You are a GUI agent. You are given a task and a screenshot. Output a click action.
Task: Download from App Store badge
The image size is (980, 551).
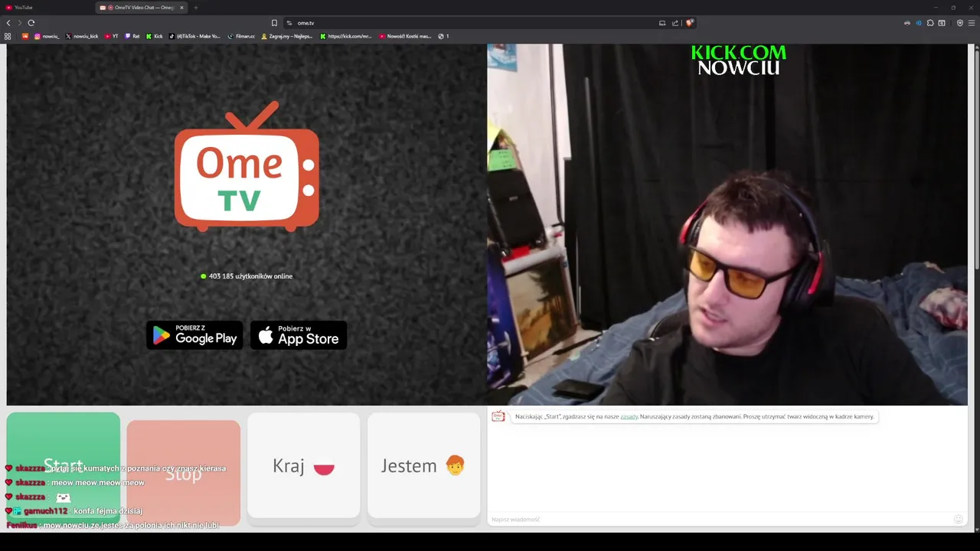tap(299, 335)
